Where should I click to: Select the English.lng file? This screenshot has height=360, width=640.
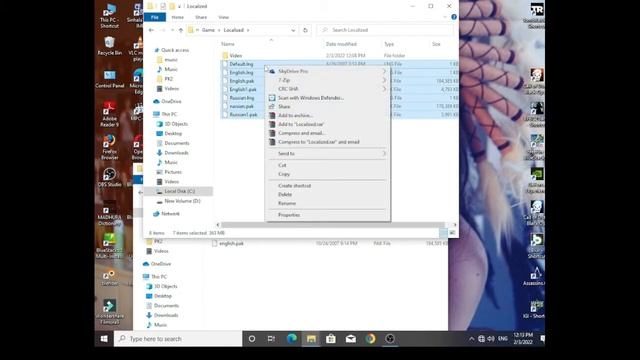click(x=241, y=73)
